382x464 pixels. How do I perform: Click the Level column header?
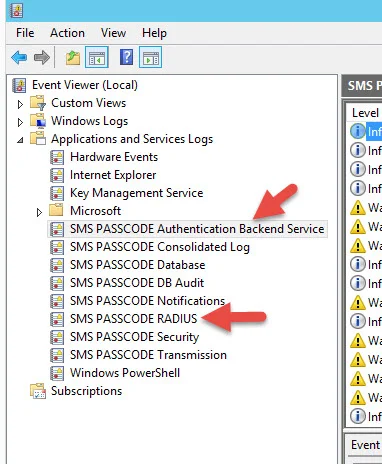[365, 113]
